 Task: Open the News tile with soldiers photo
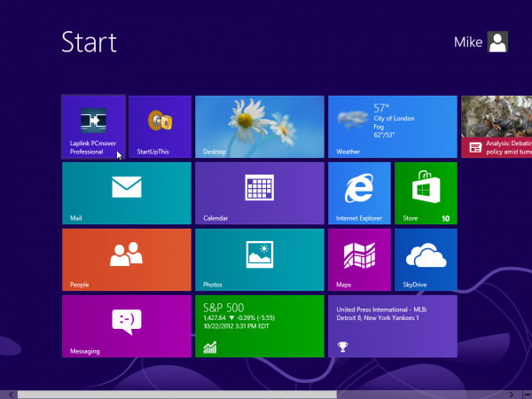coord(497,127)
